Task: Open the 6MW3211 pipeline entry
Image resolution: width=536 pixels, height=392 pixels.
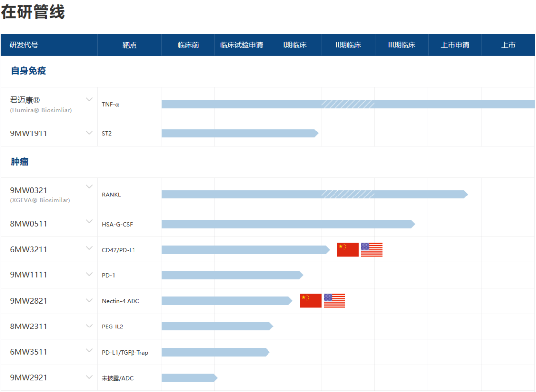Action: [28, 250]
